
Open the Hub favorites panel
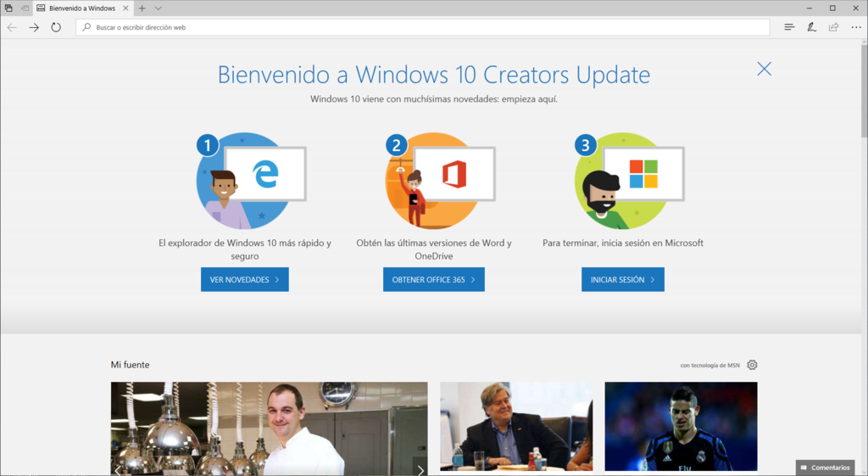[x=789, y=27]
